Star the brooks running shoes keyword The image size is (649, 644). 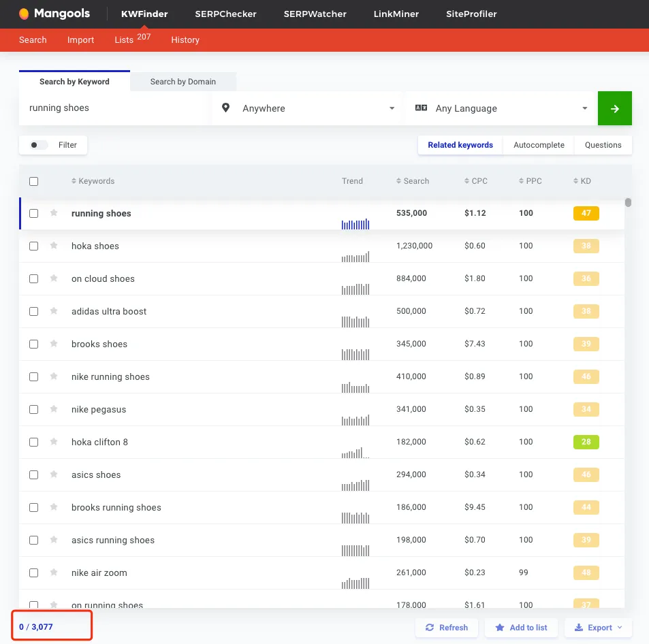(54, 507)
